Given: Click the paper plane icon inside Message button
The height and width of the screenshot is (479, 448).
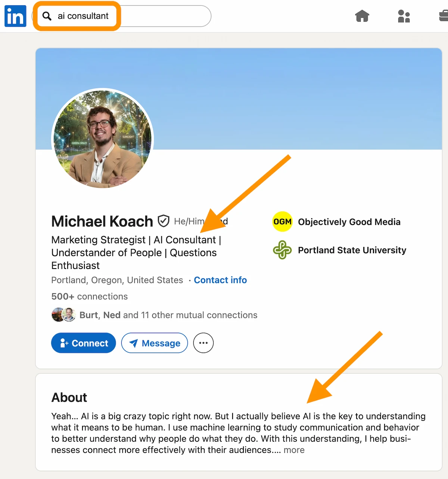Looking at the screenshot, I should pos(134,343).
